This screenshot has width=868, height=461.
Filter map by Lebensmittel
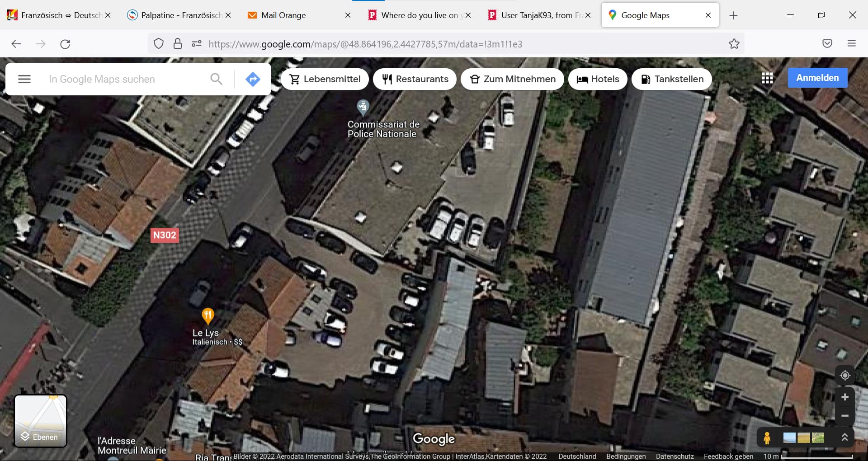click(x=325, y=79)
